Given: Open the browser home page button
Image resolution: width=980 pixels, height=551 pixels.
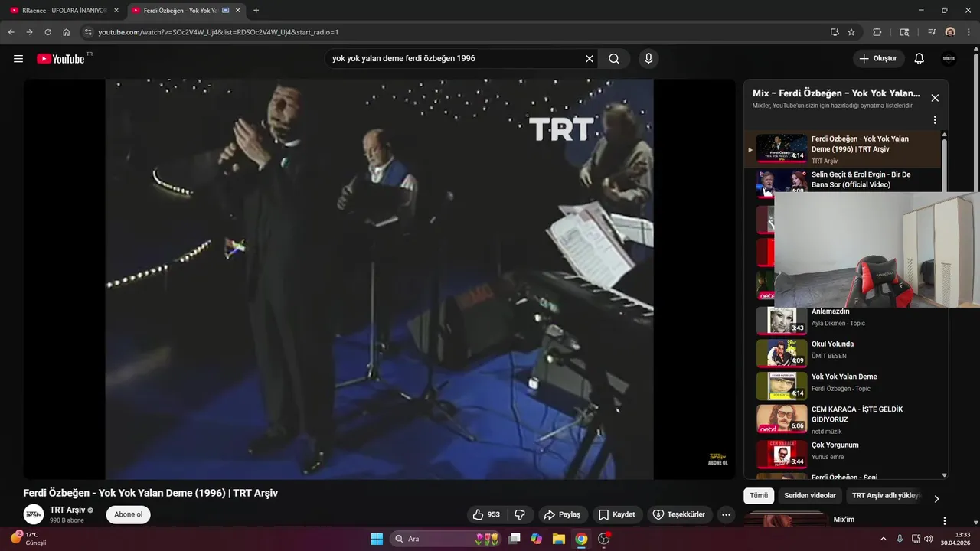Looking at the screenshot, I should 67,32.
